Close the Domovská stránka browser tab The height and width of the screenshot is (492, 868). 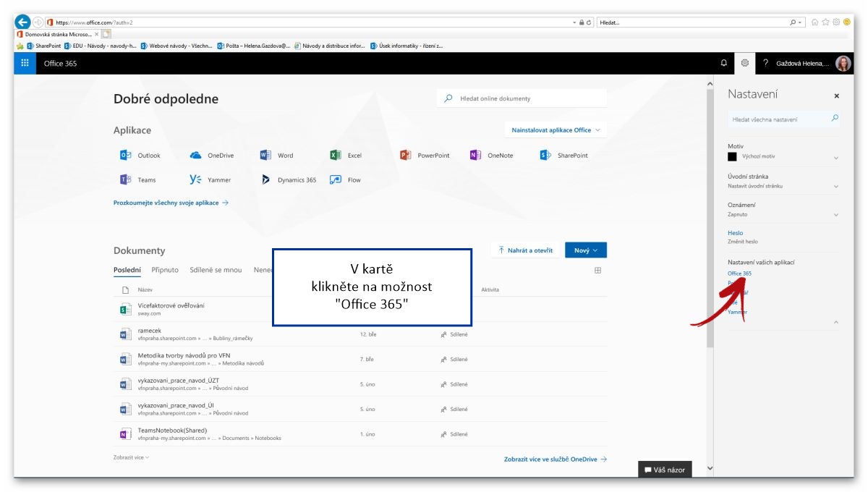tap(97, 34)
